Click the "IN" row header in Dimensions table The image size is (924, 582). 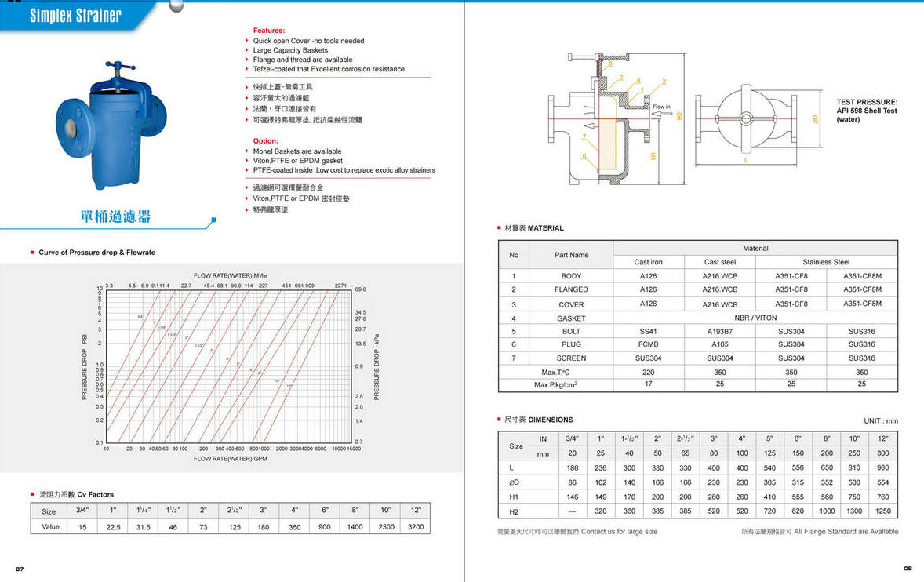[543, 439]
